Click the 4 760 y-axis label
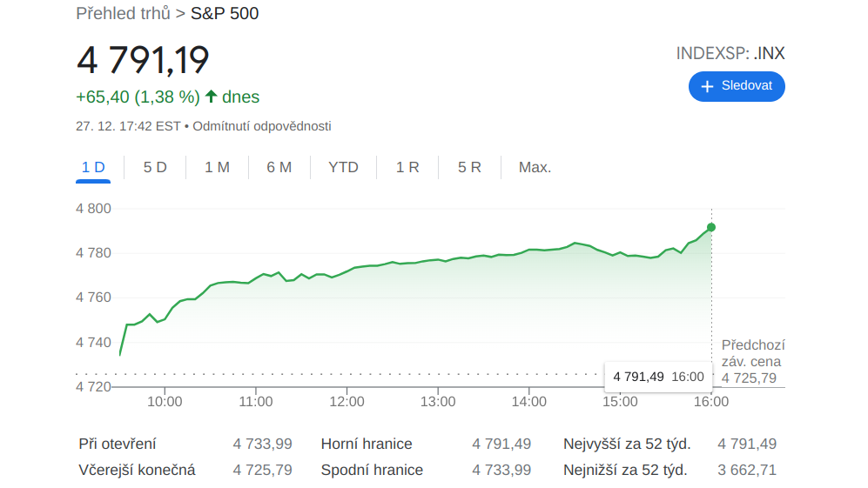Viewport: 868px width, 488px height. [93, 297]
